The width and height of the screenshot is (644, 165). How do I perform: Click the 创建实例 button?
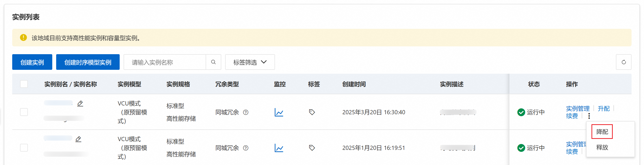(x=32, y=62)
